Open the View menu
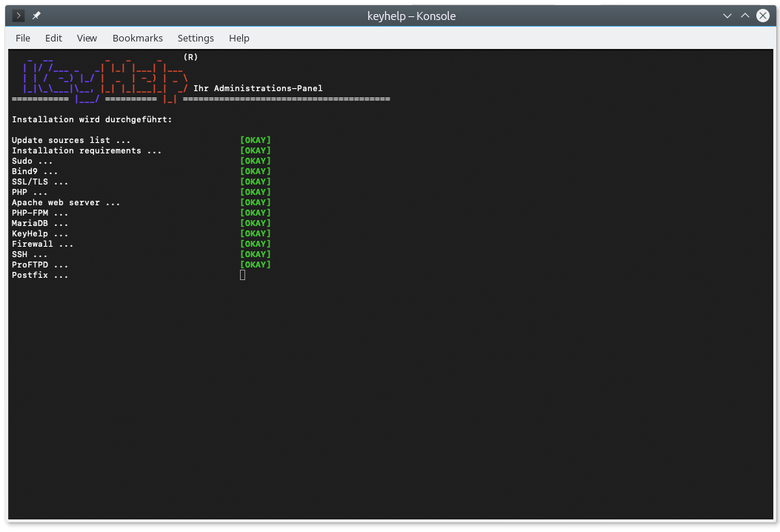 tap(87, 39)
